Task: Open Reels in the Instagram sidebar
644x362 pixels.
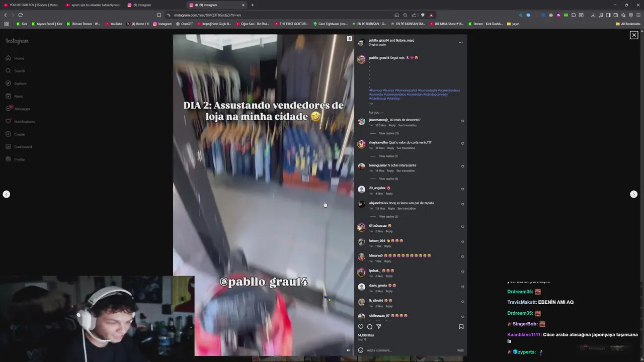Action: coord(14,96)
